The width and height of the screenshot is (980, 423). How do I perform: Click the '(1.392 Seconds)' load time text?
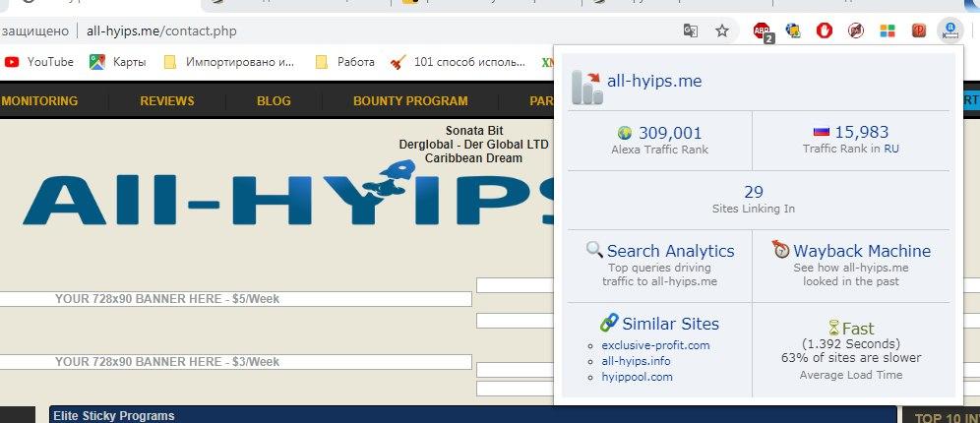click(851, 343)
